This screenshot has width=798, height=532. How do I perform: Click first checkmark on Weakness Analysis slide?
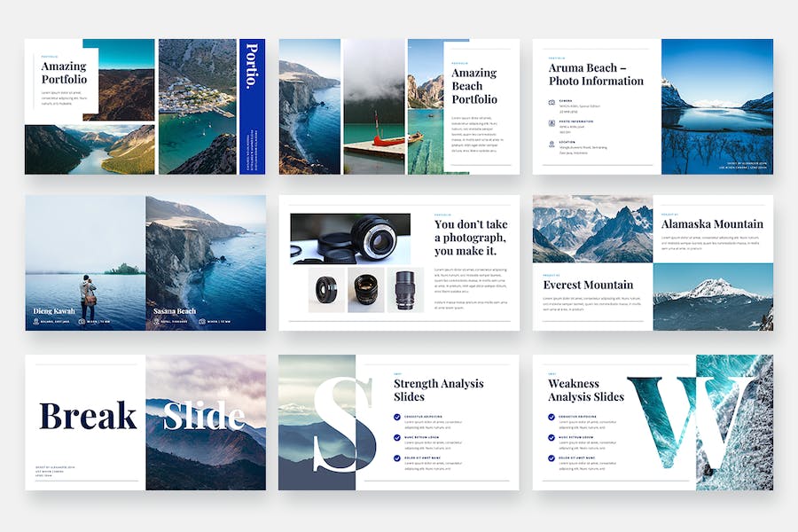coord(552,417)
